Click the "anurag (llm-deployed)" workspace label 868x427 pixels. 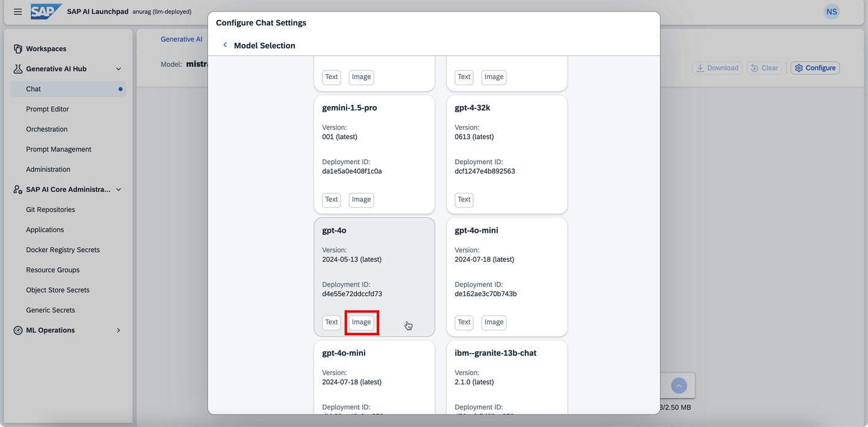[x=162, y=11]
